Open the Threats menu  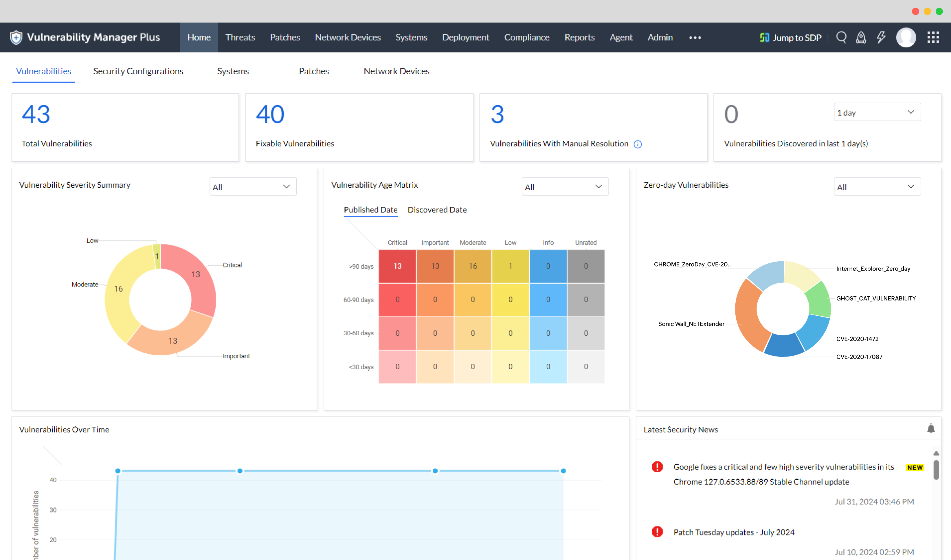pyautogui.click(x=240, y=37)
